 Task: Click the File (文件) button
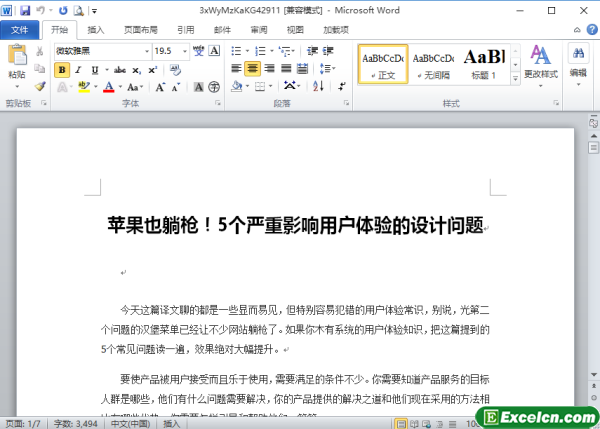19,30
